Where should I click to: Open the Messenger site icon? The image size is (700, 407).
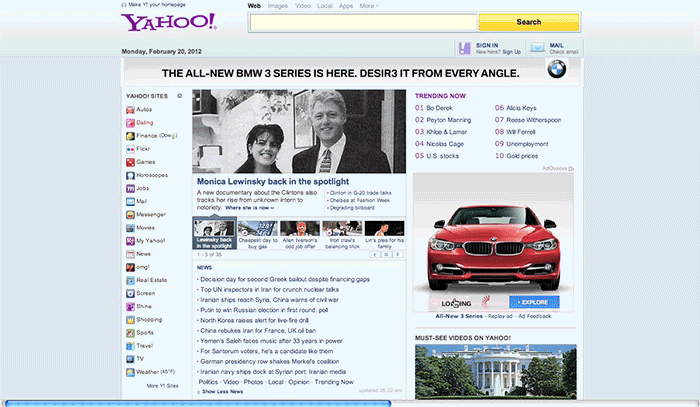130,215
